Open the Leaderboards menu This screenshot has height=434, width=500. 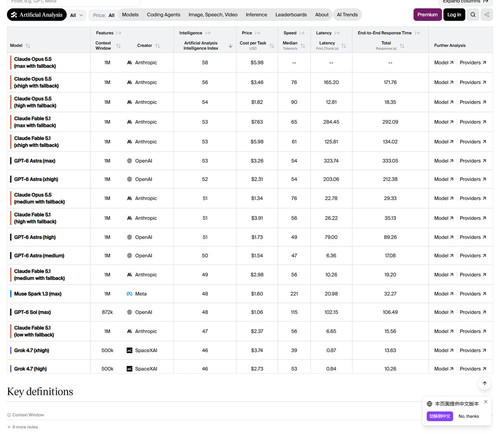(291, 15)
